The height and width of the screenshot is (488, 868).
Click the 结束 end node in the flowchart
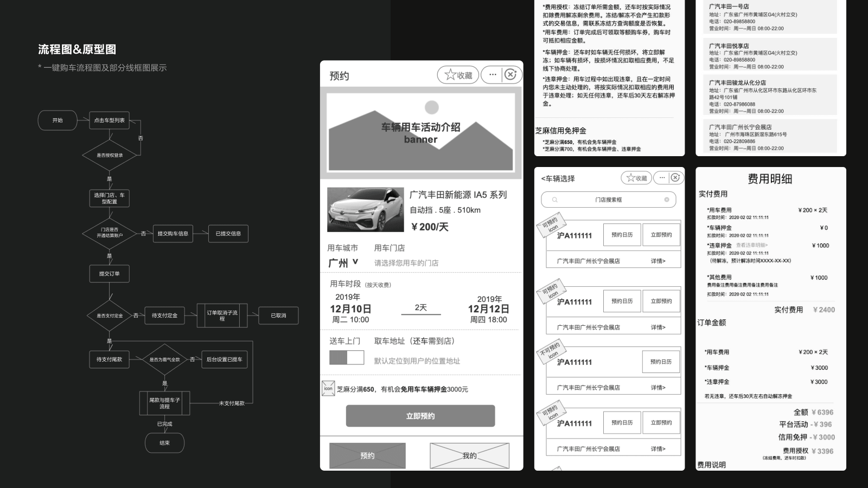pos(164,443)
